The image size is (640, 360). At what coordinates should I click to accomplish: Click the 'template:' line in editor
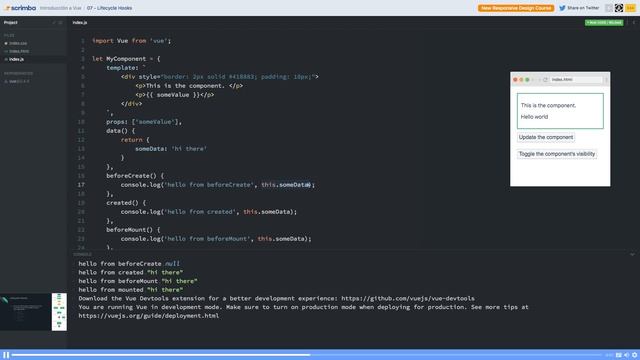click(x=126, y=68)
